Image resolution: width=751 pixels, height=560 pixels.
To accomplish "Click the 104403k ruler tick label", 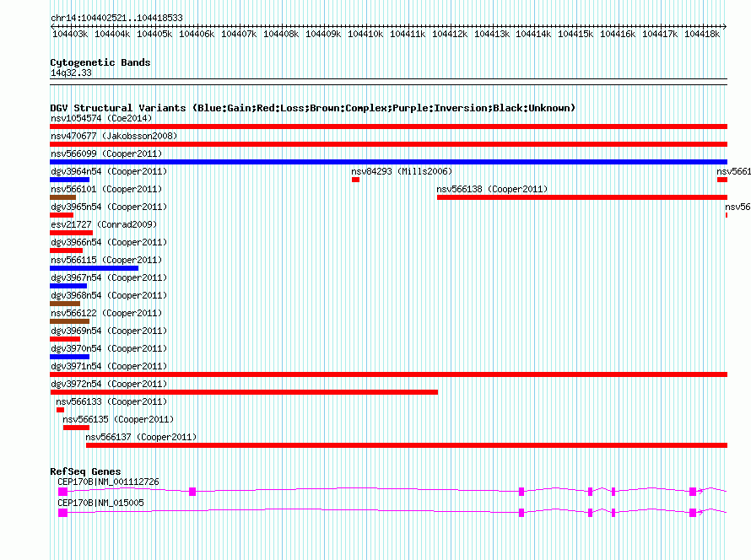I will pos(70,34).
